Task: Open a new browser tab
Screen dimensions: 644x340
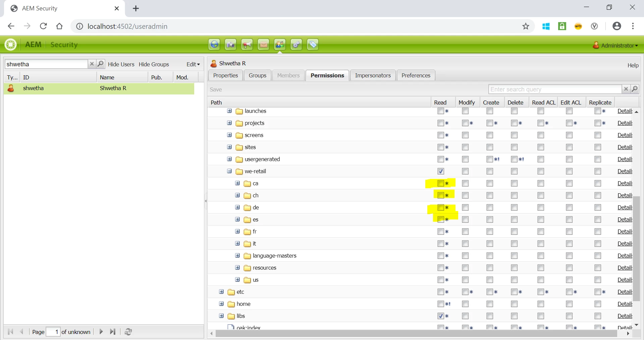Action: click(136, 8)
